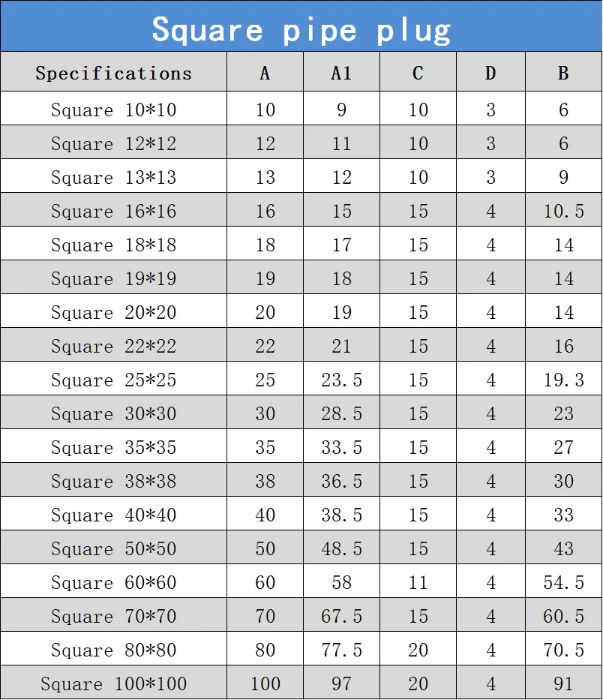The image size is (603, 700).
Task: Click the 54.5 cell for Square 60*60
Action: pos(564,581)
